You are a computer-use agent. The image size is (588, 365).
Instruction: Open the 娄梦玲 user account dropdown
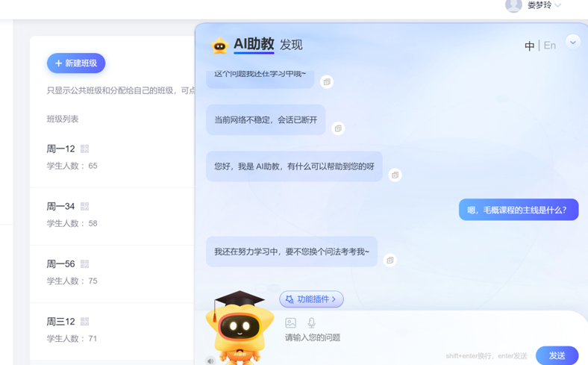tap(539, 6)
